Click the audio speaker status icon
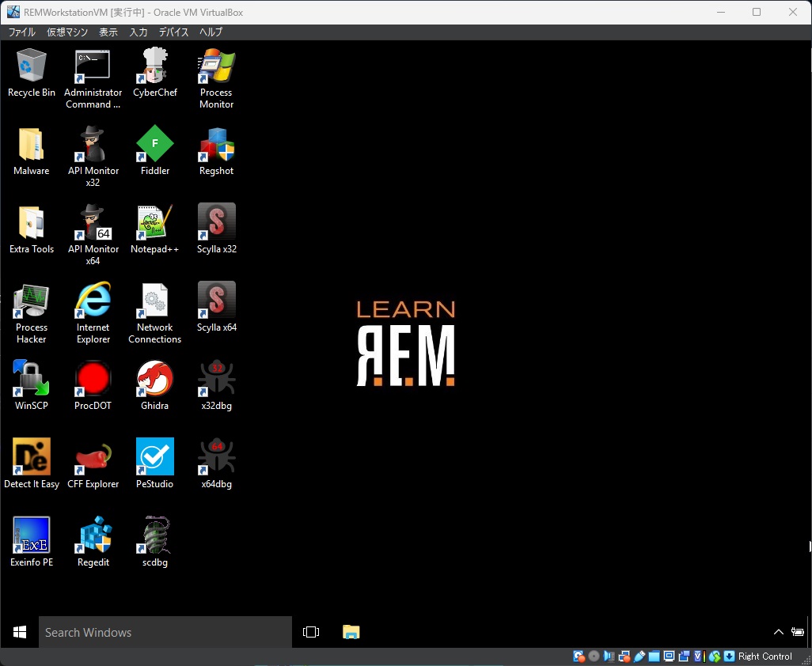The image size is (812, 666). 609,657
